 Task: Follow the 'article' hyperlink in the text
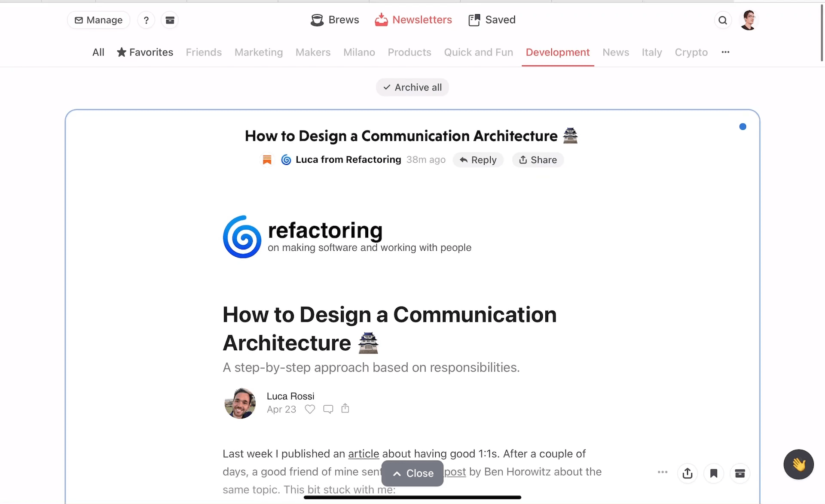[364, 454]
